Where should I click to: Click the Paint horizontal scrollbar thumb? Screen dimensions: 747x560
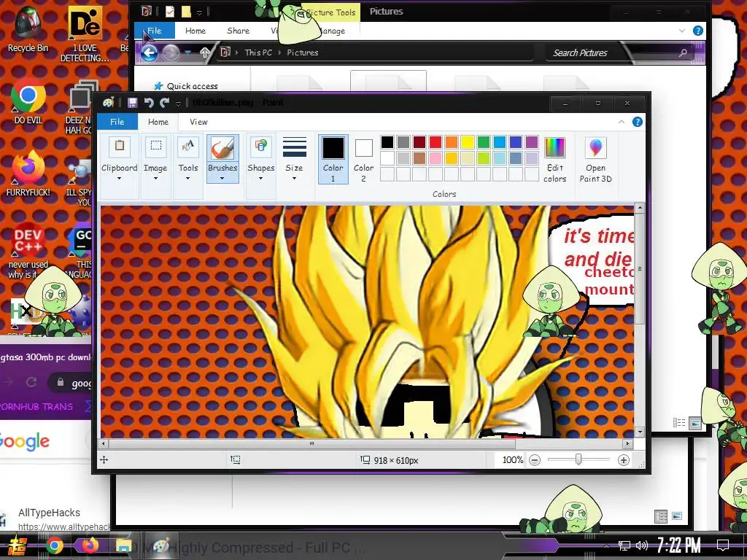(x=312, y=444)
